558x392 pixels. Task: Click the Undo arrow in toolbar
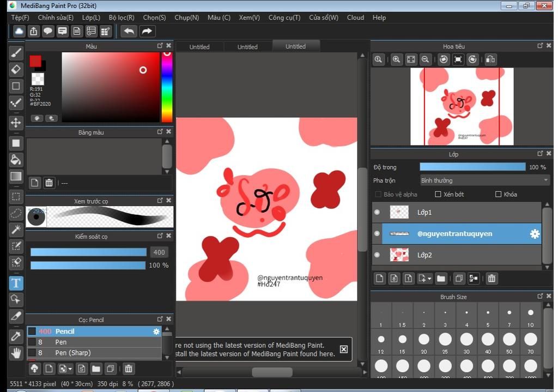tap(129, 31)
